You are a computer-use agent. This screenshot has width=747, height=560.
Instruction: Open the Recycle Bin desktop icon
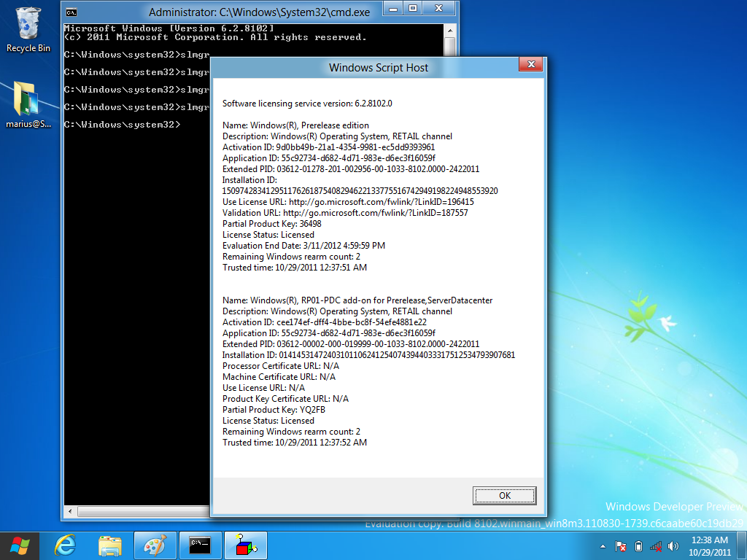click(x=28, y=29)
